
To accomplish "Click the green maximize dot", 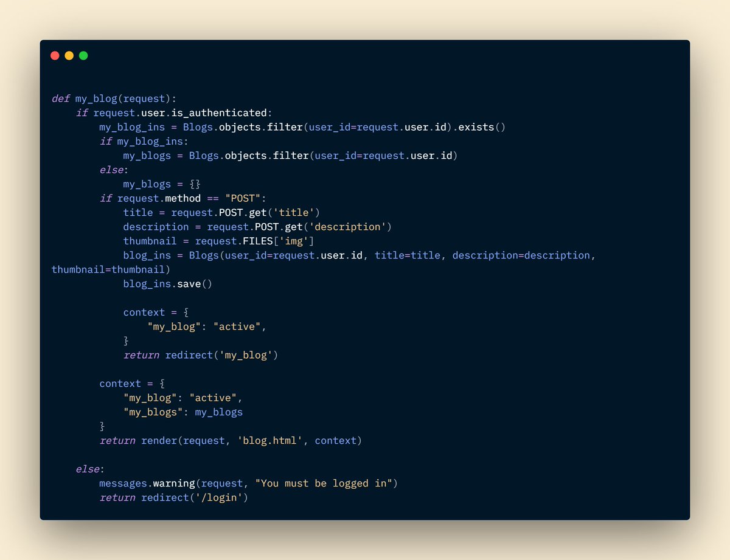I will pos(83,55).
